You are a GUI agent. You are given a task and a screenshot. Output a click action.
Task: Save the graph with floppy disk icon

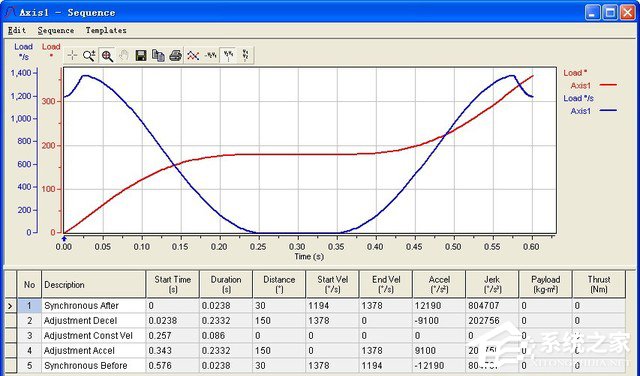click(x=141, y=56)
